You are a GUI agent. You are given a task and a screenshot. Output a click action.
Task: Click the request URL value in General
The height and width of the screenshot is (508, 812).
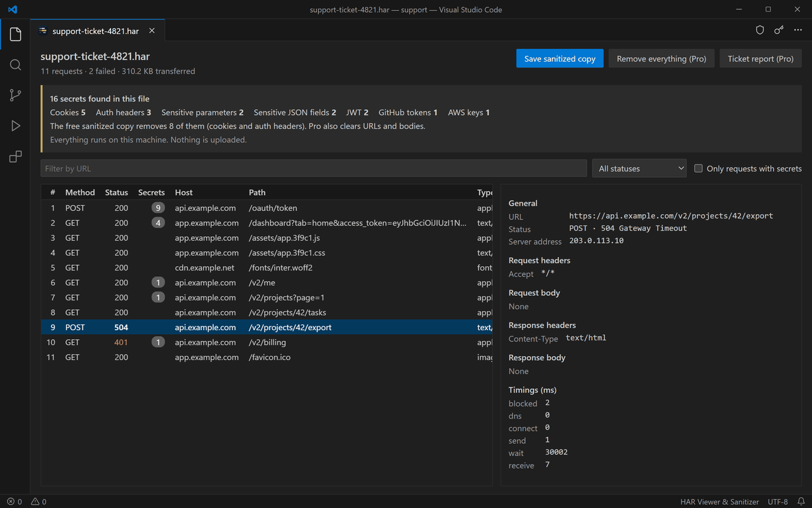tap(671, 216)
